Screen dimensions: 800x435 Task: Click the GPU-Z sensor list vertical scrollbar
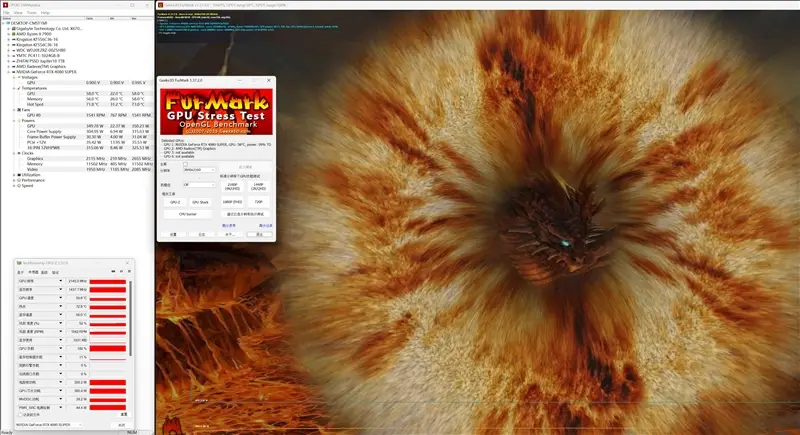click(x=130, y=319)
